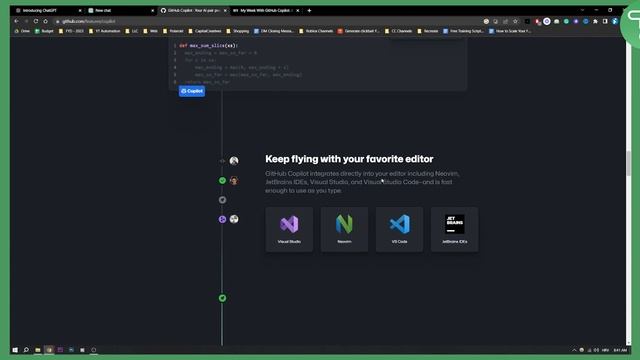Open the How to Scale Your bookmark
The width and height of the screenshot is (640, 360).
pos(510,31)
